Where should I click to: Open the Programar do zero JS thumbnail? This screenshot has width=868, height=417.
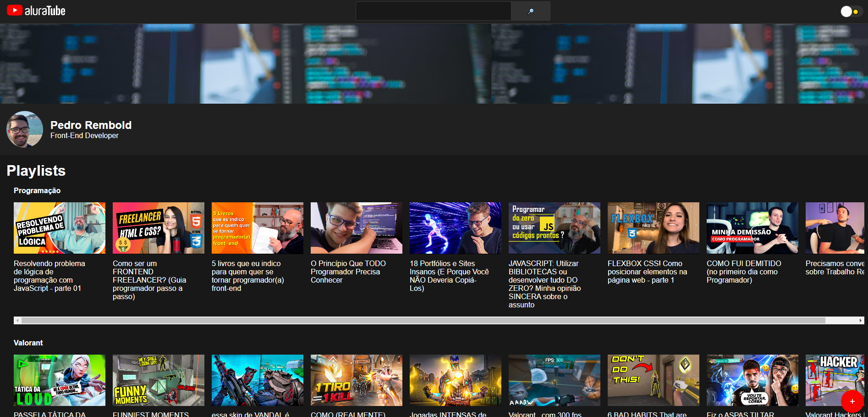tap(555, 228)
